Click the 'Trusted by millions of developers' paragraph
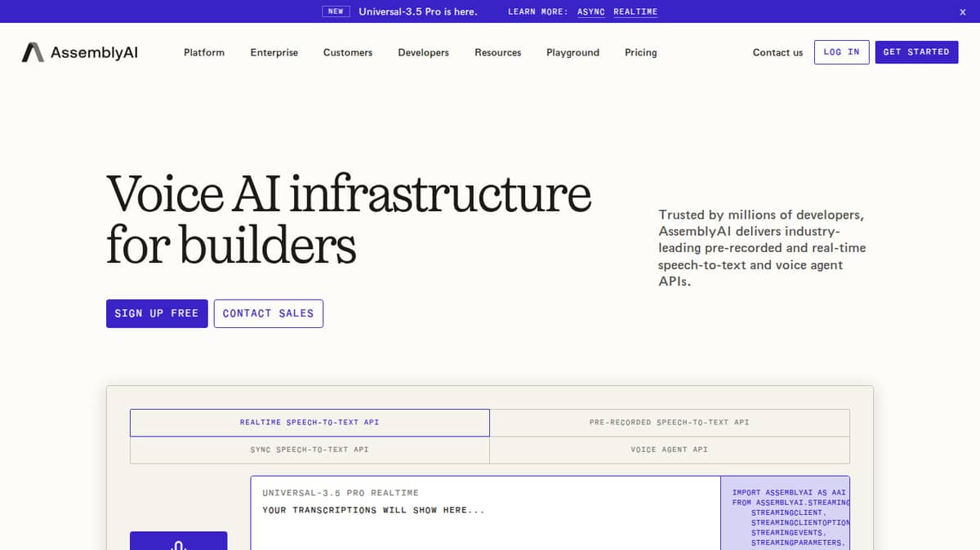 click(762, 248)
